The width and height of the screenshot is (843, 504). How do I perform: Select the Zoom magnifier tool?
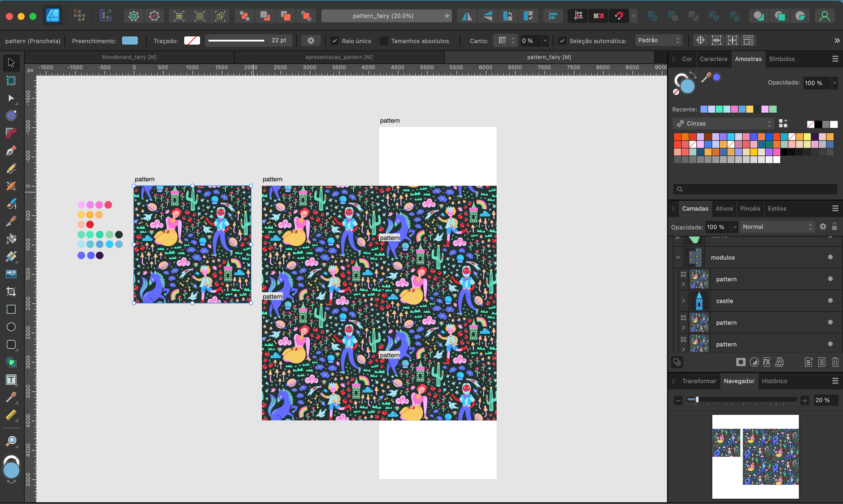pyautogui.click(x=11, y=441)
